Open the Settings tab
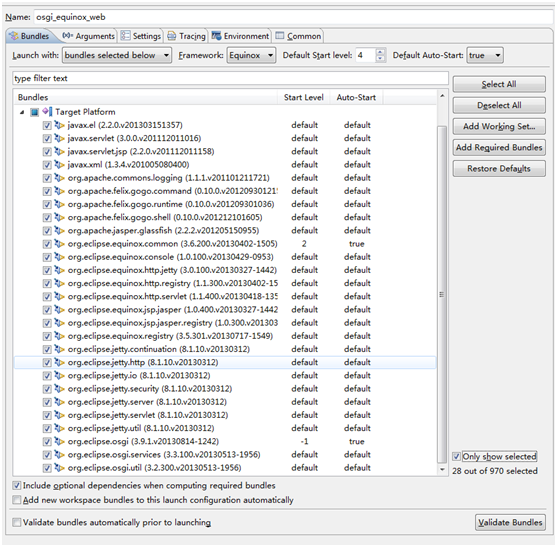The image size is (557, 547). [x=141, y=36]
